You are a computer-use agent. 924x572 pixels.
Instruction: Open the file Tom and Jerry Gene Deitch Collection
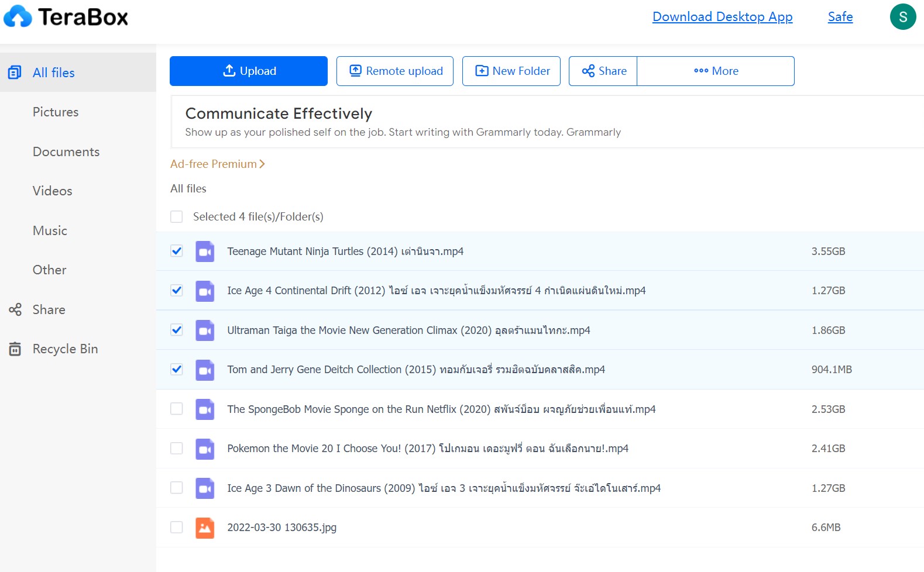[416, 370]
